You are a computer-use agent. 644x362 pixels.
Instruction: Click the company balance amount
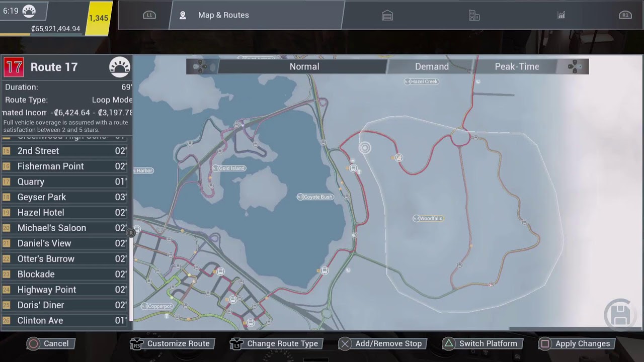[x=55, y=29]
